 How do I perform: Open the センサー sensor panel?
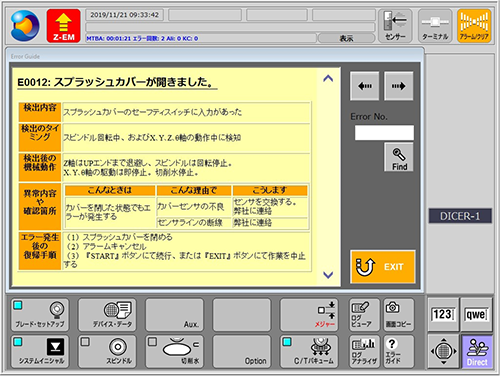pyautogui.click(x=395, y=26)
